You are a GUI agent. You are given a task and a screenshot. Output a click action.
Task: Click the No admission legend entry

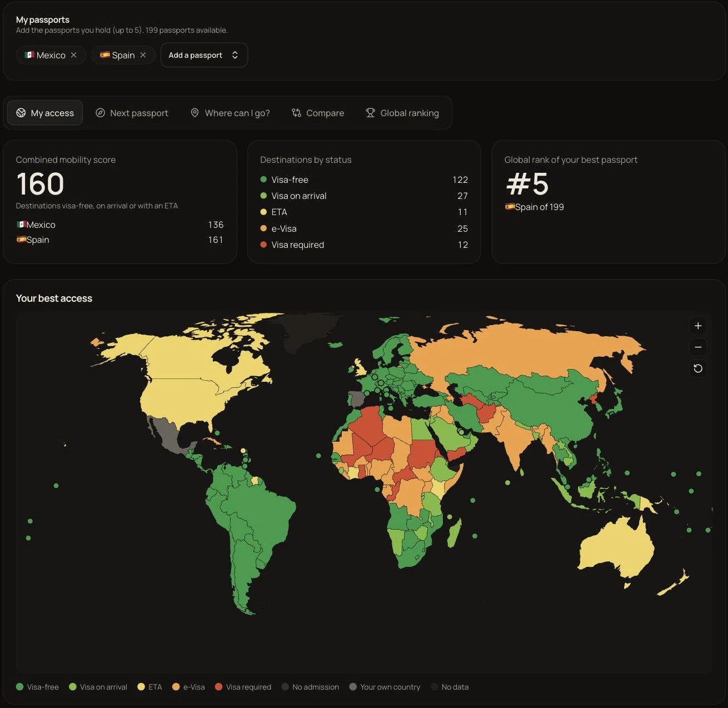310,687
